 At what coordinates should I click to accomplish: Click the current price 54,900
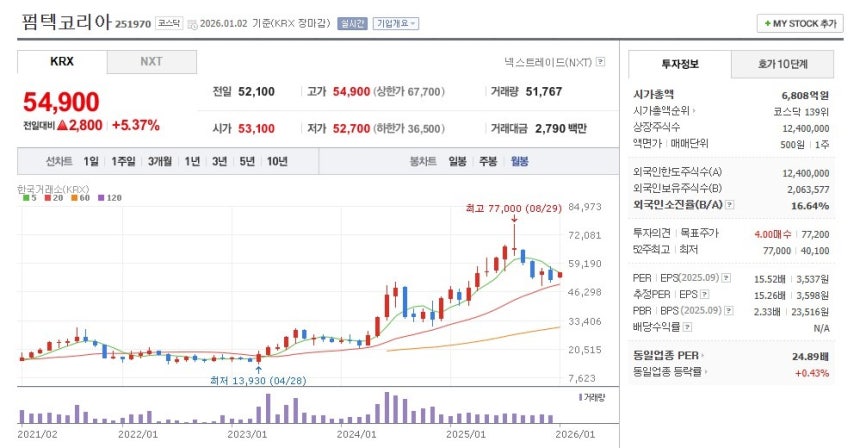pos(61,102)
